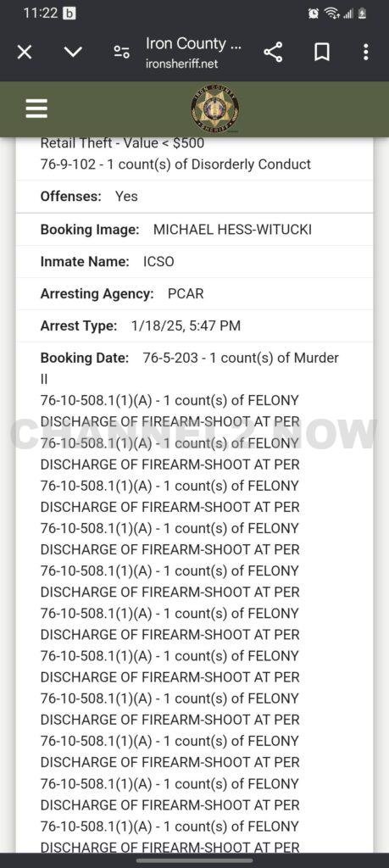Viewport: 389px width, 868px height.
Task: Open the hamburger navigation menu
Action: pyautogui.click(x=36, y=108)
